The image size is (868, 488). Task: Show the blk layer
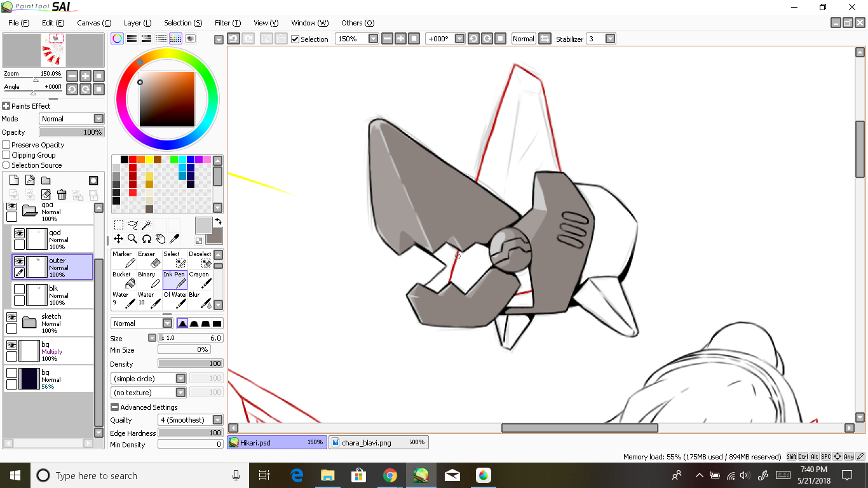19,289
